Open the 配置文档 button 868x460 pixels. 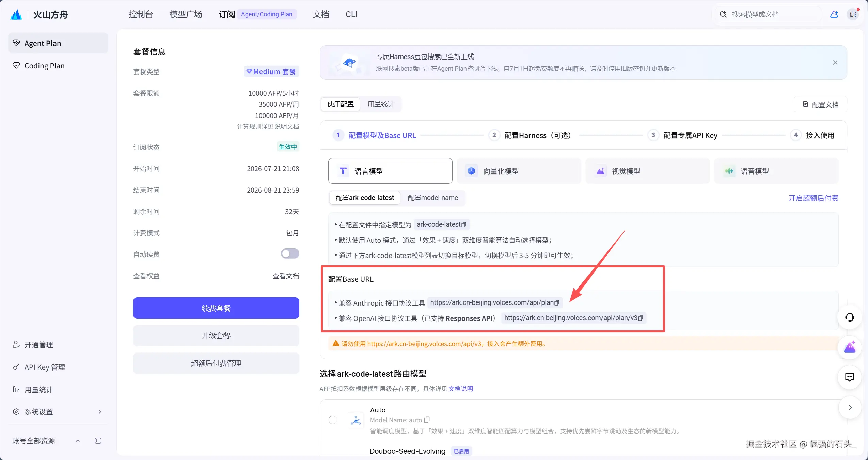[x=820, y=104]
